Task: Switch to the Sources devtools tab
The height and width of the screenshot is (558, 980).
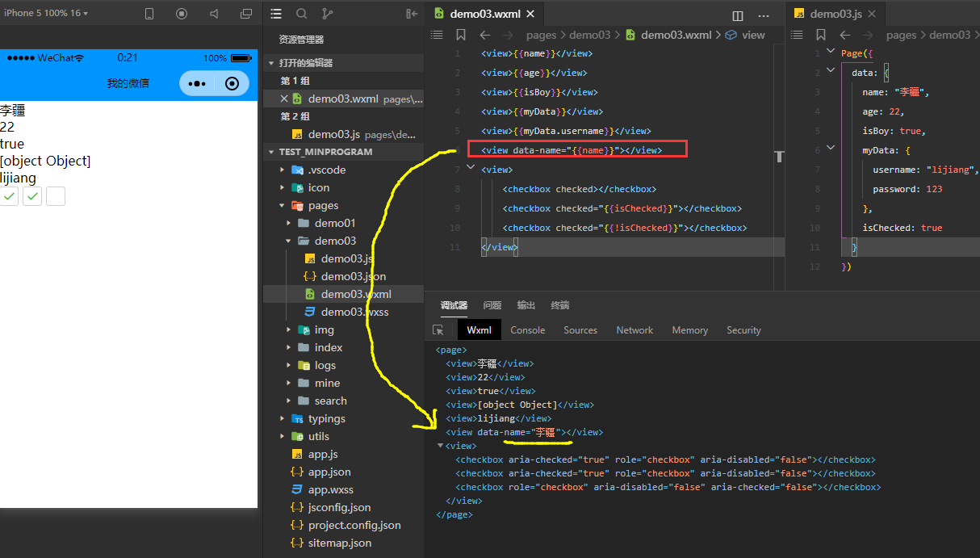Action: coord(580,330)
